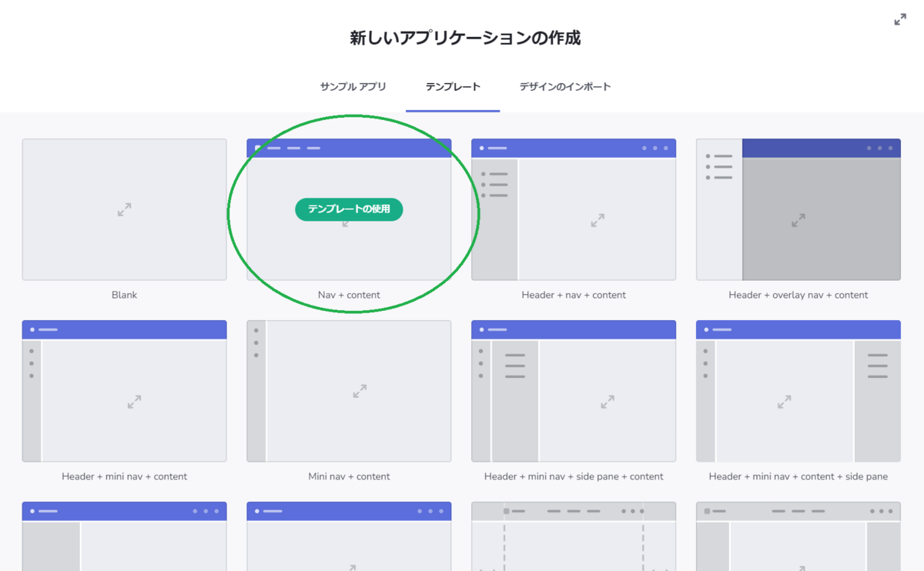Click the テンプレートの使用 button
This screenshot has height=571, width=924.
coord(348,209)
